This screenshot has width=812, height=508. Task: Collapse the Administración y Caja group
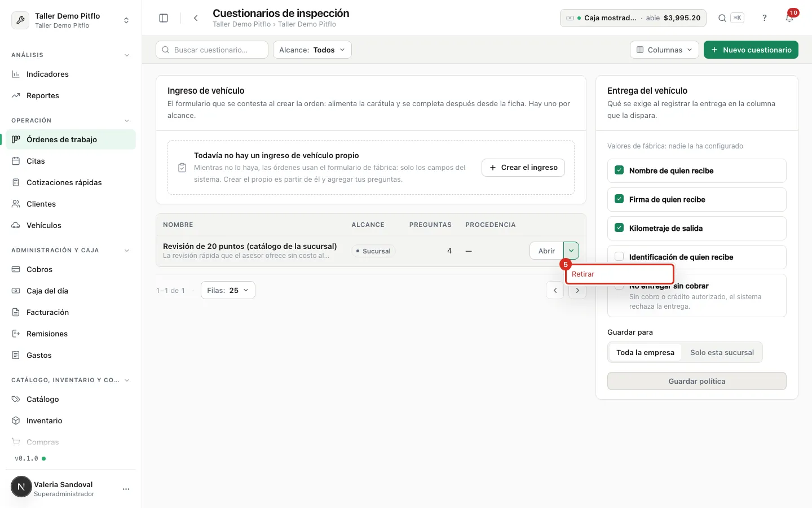[x=127, y=251]
